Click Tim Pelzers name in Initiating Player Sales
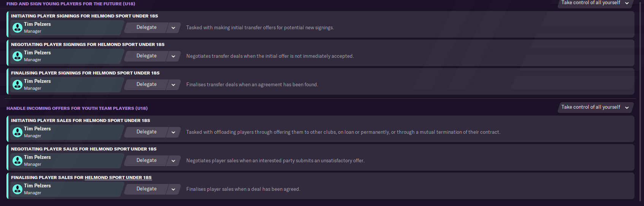The height and width of the screenshot is (206, 644). coord(37,129)
